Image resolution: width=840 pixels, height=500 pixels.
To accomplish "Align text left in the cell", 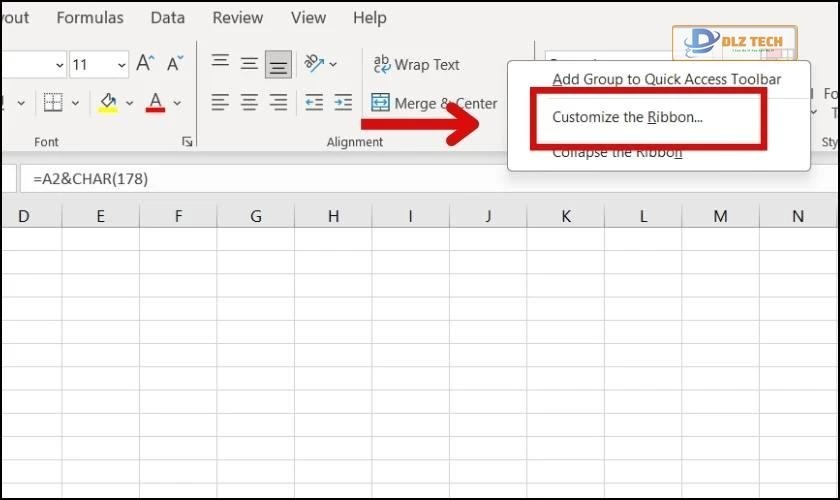I will click(x=220, y=103).
